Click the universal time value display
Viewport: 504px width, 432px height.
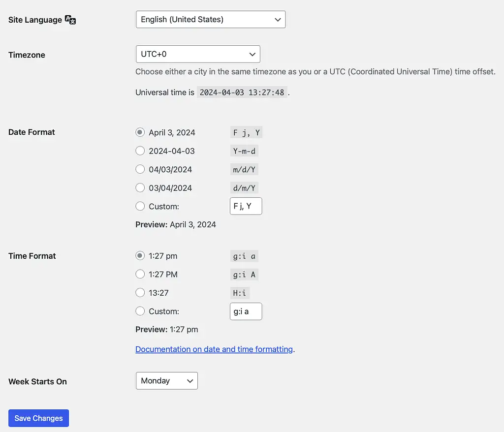242,92
